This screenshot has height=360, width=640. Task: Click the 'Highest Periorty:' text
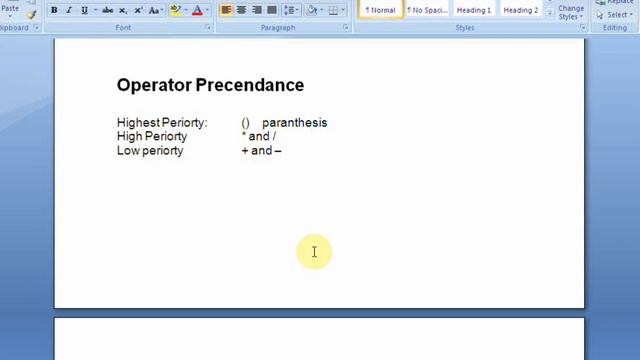[x=162, y=122]
